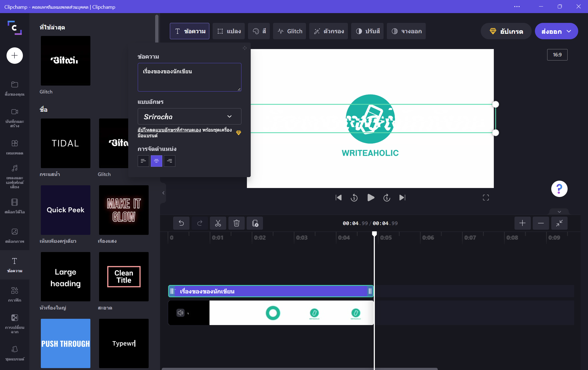Viewport: 588px width, 370px height.
Task: Open Graphics sidebar section
Action: [14, 295]
